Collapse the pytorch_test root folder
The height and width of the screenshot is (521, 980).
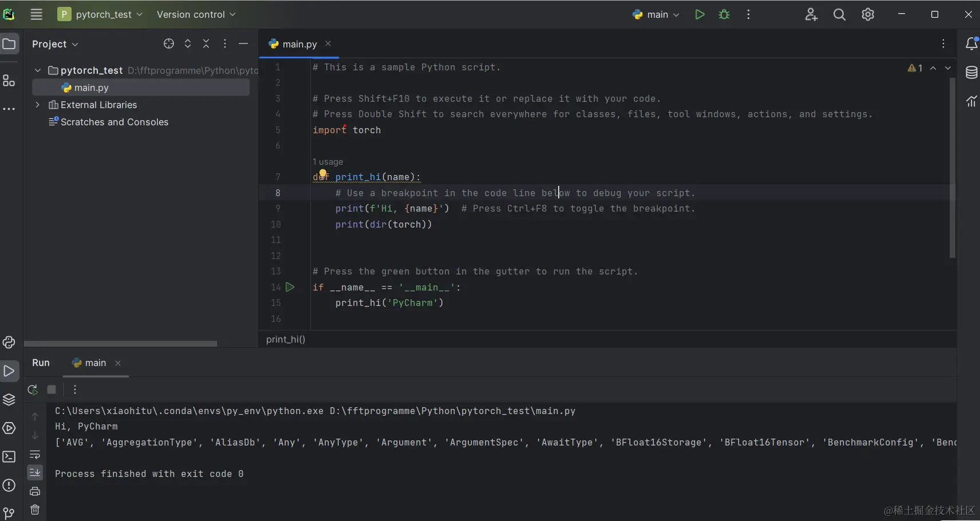38,70
